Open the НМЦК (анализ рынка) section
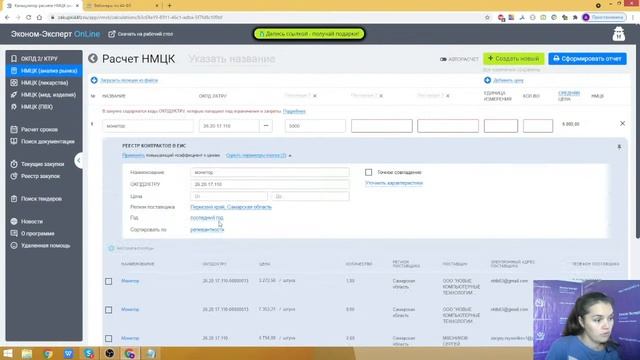The width and height of the screenshot is (640, 360). [x=44, y=71]
